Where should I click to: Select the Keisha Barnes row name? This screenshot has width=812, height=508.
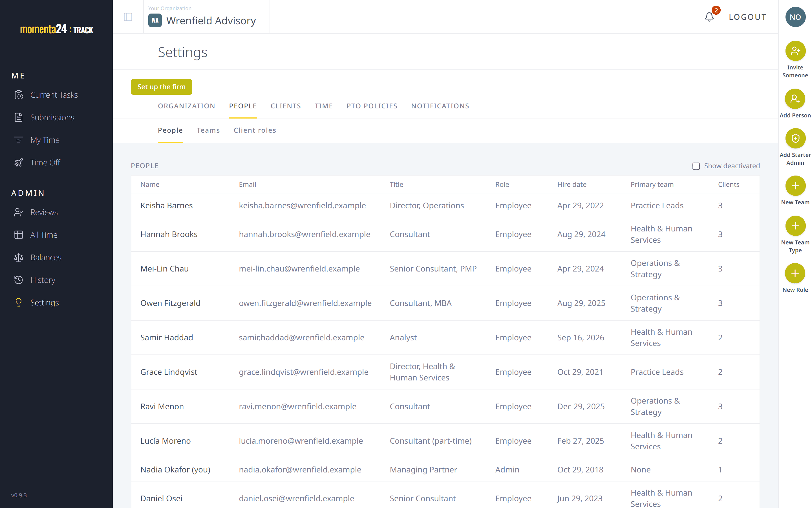(166, 206)
